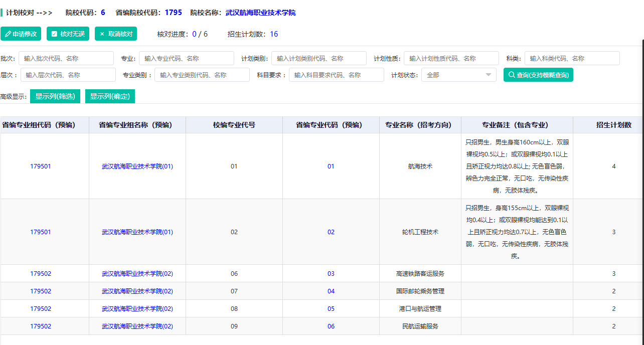Click the 核对无误 checkmark button

tap(68, 34)
